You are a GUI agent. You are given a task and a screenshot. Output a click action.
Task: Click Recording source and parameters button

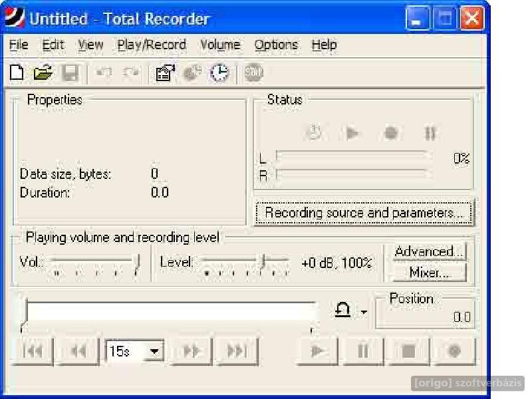click(x=364, y=213)
